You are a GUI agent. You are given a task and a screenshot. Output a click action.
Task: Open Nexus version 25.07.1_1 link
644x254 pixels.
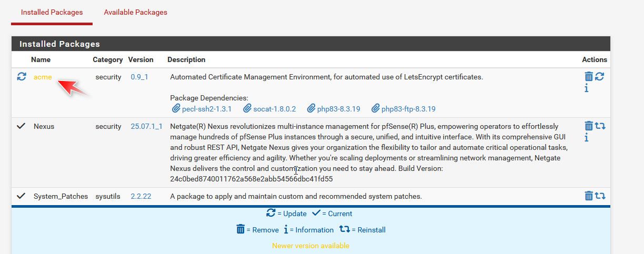pyautogui.click(x=146, y=126)
